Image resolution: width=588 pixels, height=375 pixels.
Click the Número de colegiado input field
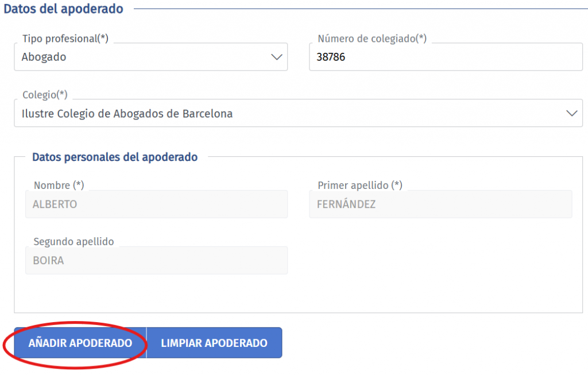446,57
